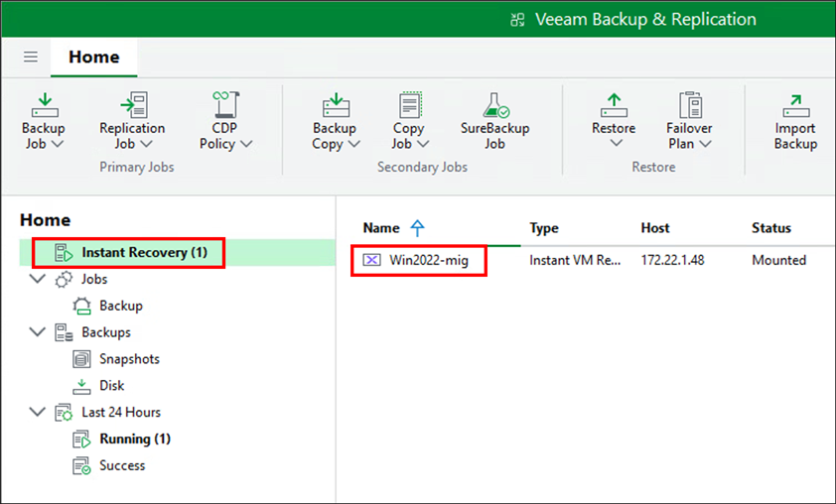
Task: Select the Disk tree item
Action: [111, 386]
